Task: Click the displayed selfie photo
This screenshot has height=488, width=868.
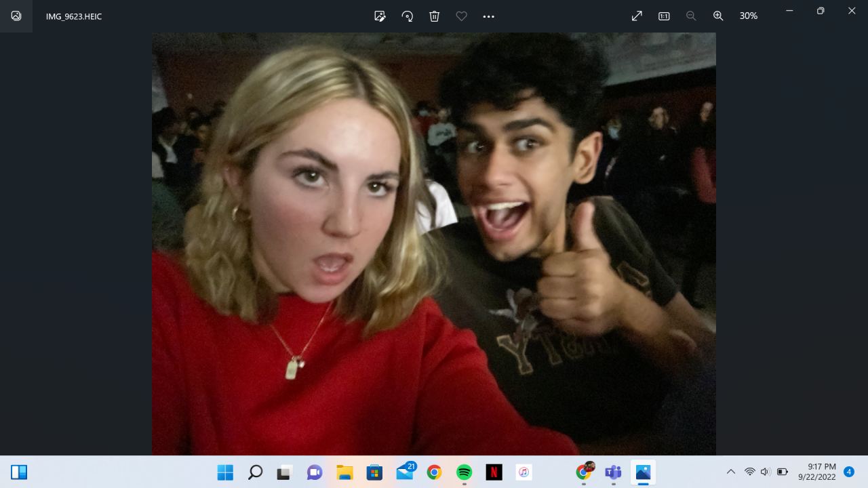Action: (x=434, y=244)
